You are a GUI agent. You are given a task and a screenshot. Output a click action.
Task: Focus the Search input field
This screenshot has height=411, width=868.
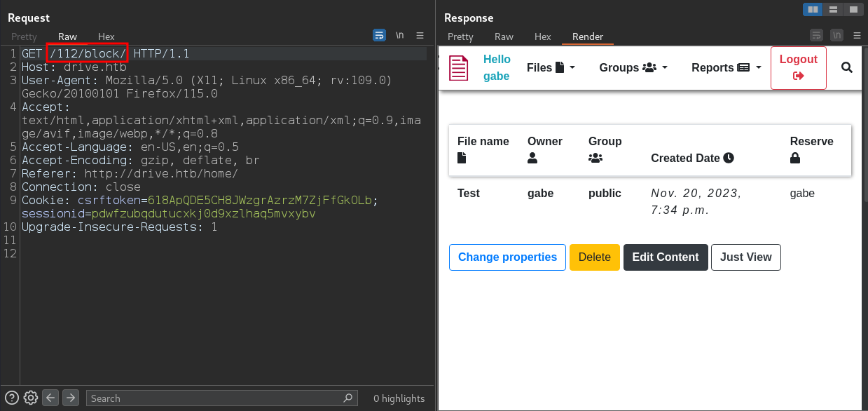[222, 398]
